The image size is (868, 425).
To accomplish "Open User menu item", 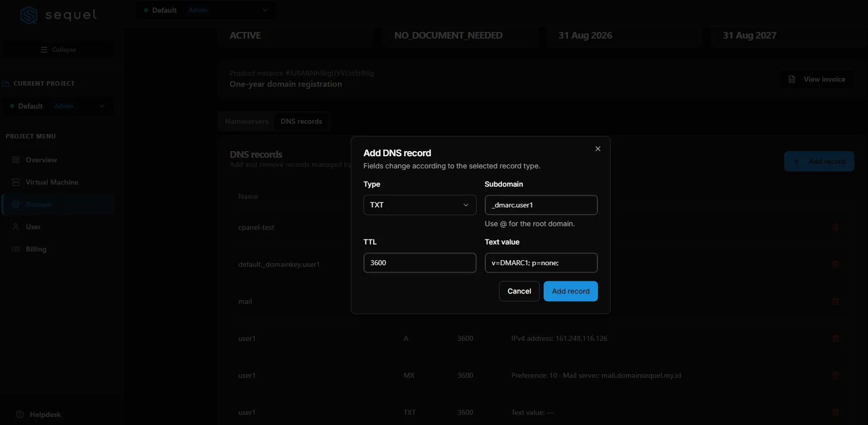I will click(x=58, y=227).
